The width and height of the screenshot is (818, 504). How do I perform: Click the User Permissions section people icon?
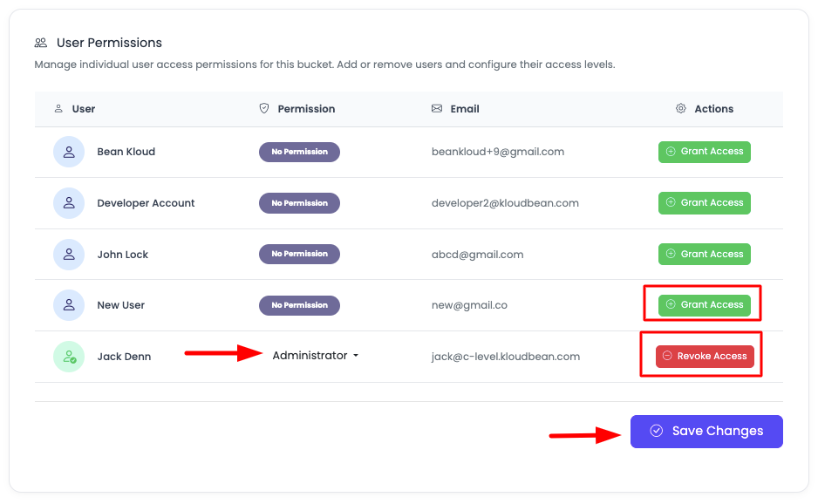(x=41, y=43)
